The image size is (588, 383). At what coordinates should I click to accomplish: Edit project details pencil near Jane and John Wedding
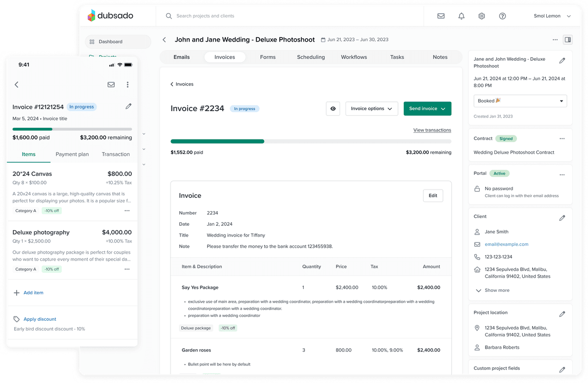562,61
